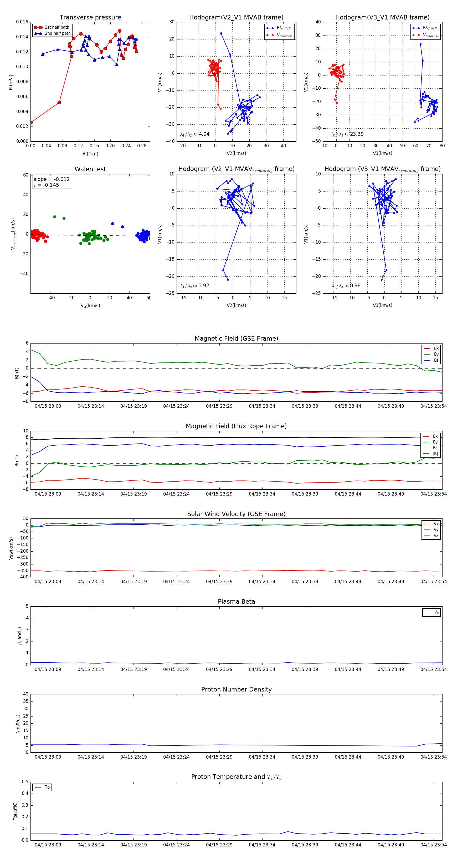Select the 'Bx' legend entry in GSE plot
Image resolution: width=473 pixels, height=868 pixels.
tap(431, 349)
